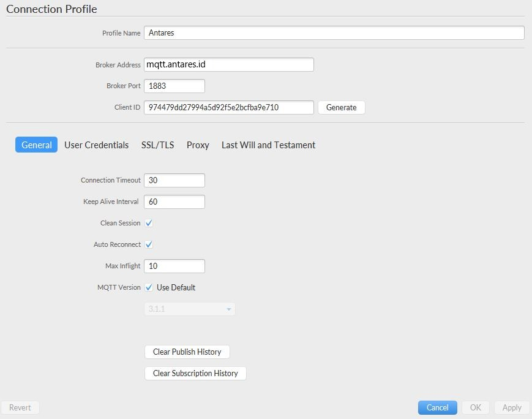Image resolution: width=532 pixels, height=419 pixels.
Task: Switch to the User Credentials tab
Action: coord(95,145)
